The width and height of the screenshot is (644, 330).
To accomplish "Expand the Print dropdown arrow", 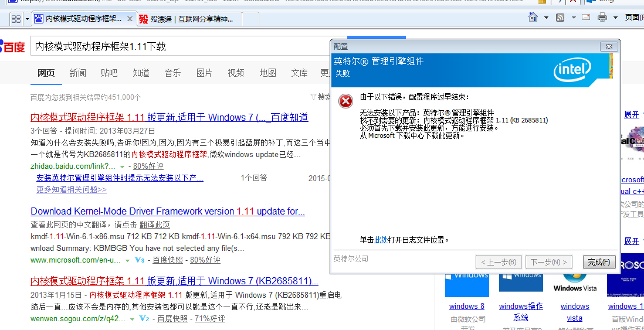I will (x=615, y=18).
